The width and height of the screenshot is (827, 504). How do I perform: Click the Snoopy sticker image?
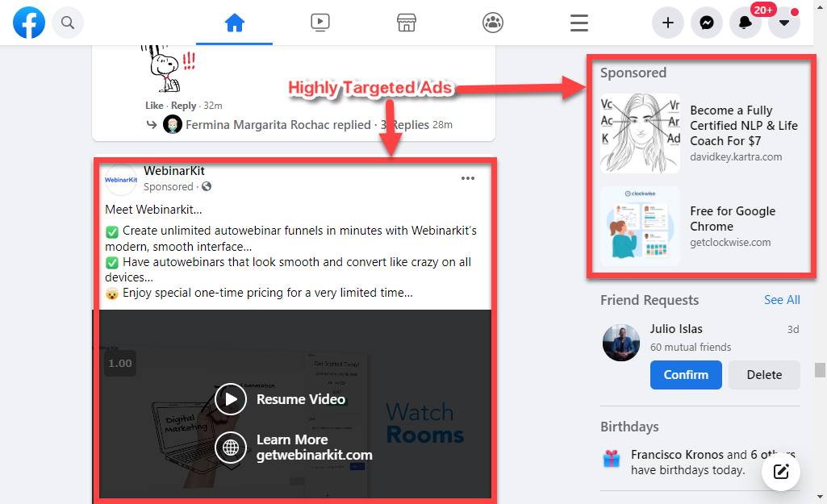tap(168, 68)
